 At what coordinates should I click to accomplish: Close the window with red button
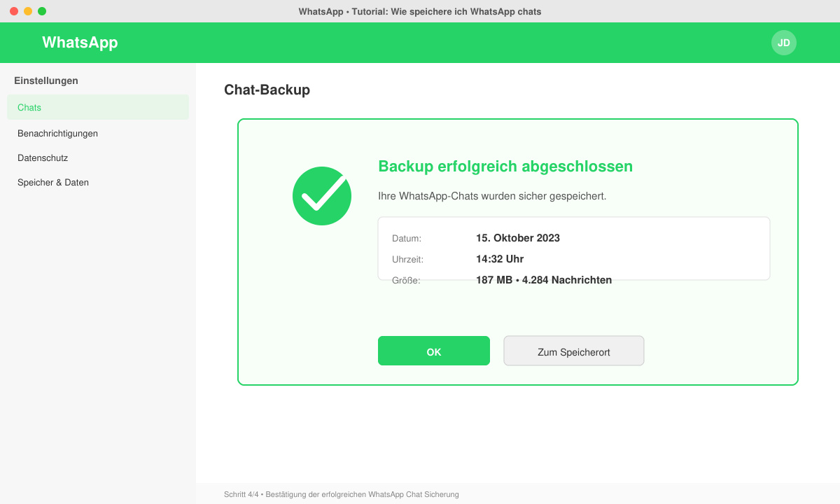14,11
